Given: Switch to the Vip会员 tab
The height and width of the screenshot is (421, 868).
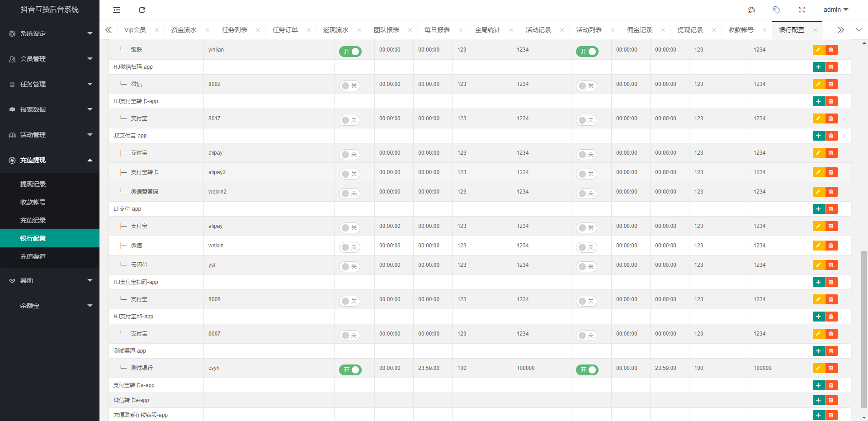Looking at the screenshot, I should click(x=135, y=30).
